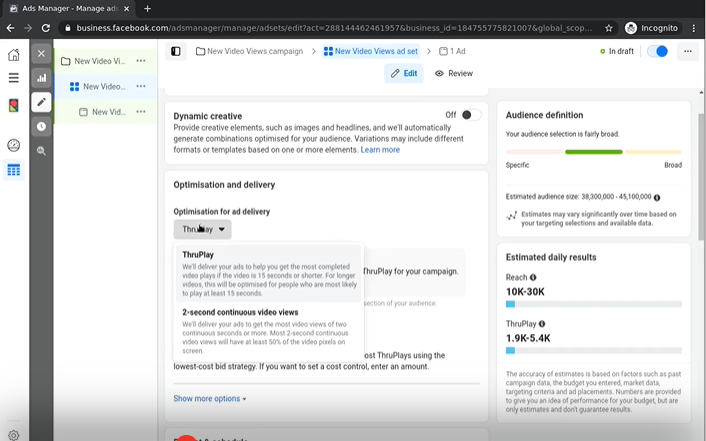Open the hamburger all-tools menu
This screenshot has height=441, width=706.
(x=14, y=78)
